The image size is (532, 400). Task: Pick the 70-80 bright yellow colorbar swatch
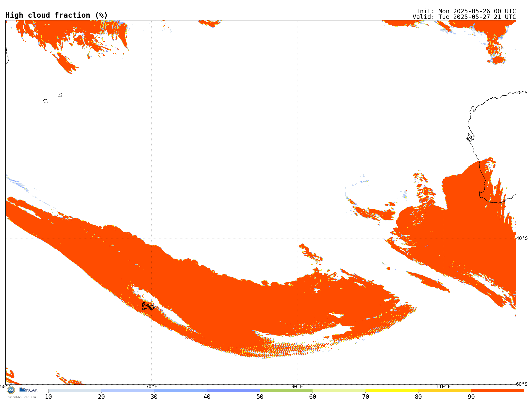click(x=392, y=391)
